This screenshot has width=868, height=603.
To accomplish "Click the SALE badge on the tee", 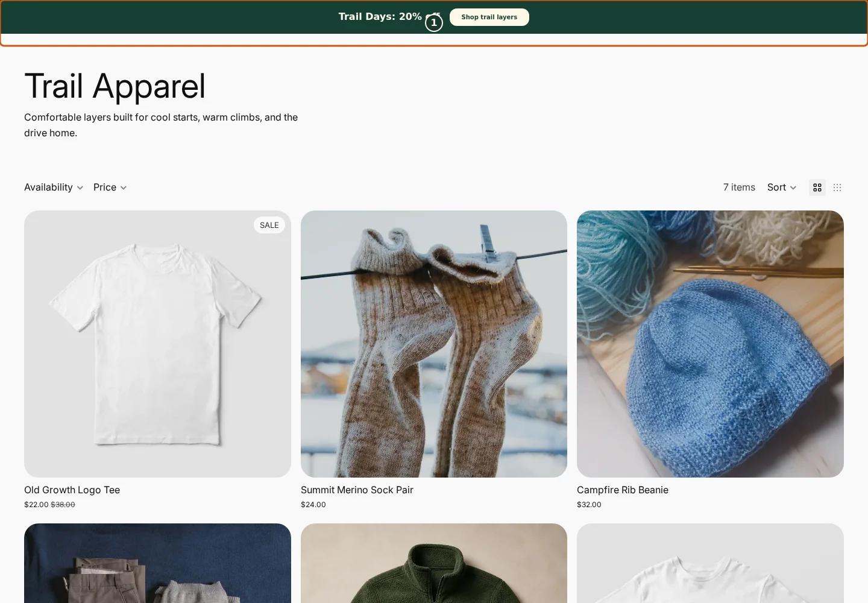I will tap(269, 225).
